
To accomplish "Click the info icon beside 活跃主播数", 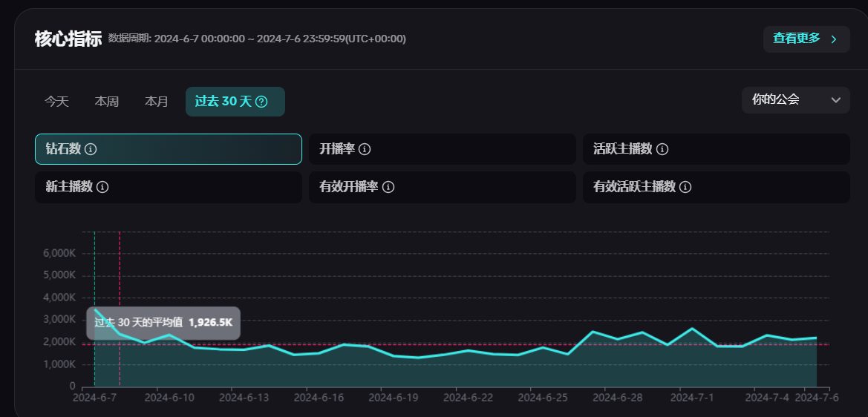I will point(662,149).
